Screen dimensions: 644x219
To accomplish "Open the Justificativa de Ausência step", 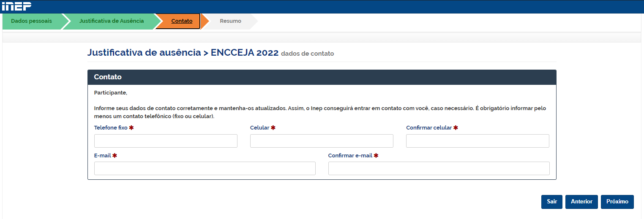I will point(112,21).
